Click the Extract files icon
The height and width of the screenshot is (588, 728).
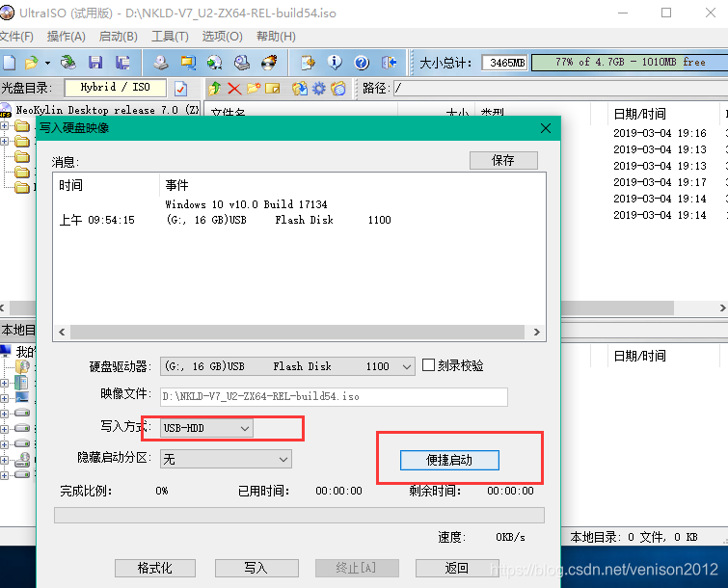[x=300, y=88]
